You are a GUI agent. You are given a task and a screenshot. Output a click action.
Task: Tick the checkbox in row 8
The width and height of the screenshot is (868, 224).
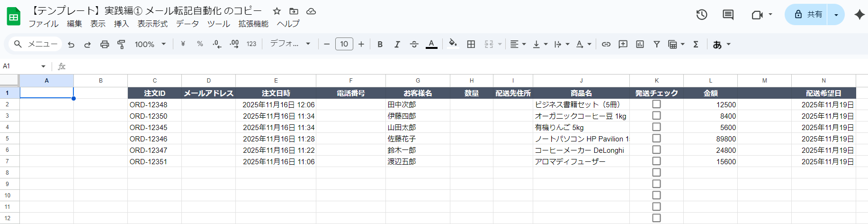[656, 172]
